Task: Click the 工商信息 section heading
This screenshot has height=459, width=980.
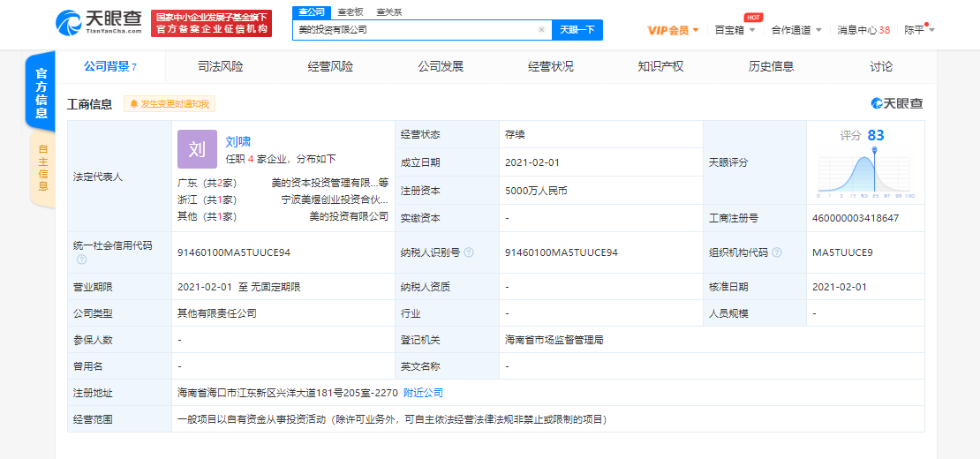Action: (89, 104)
